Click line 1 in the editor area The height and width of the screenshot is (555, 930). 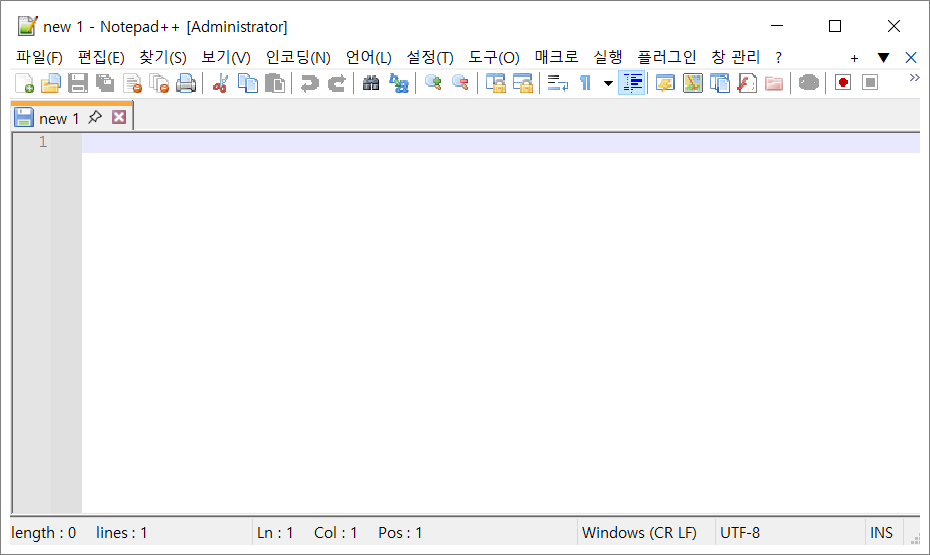click(501, 142)
